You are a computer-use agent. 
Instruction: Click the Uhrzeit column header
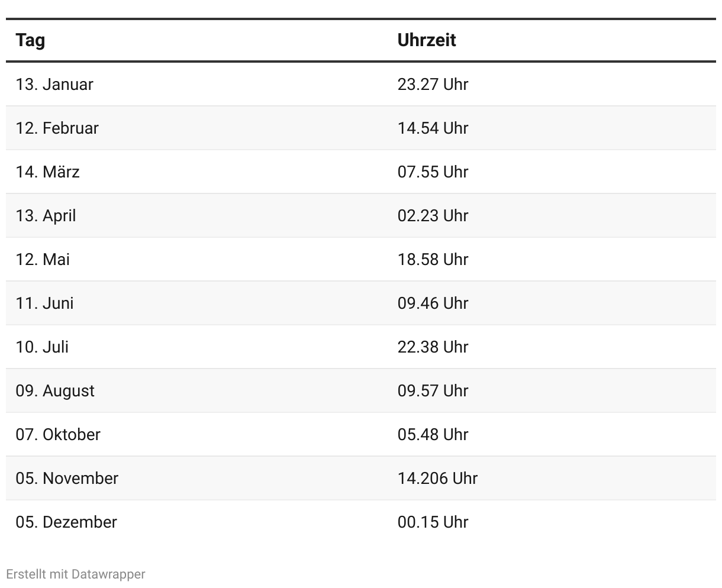point(427,40)
